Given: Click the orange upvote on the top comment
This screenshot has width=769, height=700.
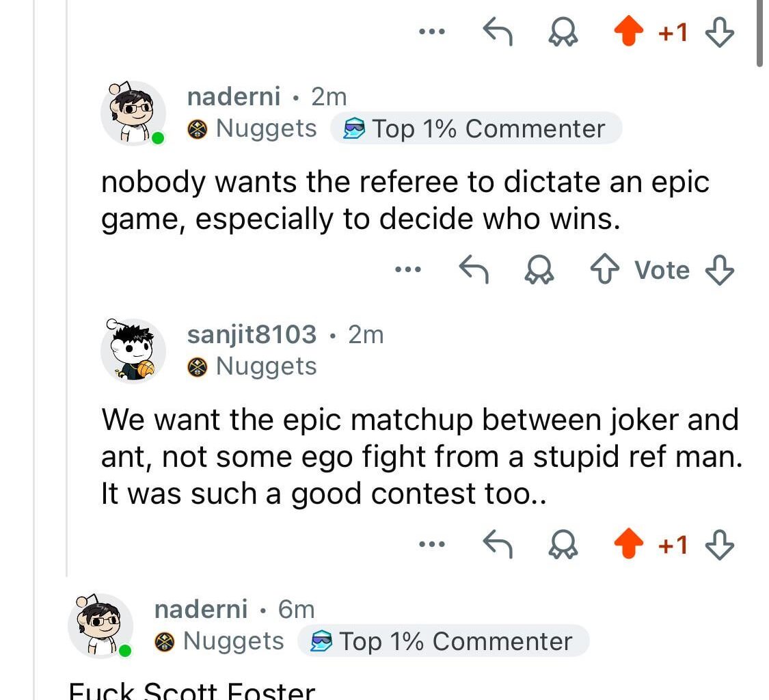Looking at the screenshot, I should tap(629, 31).
